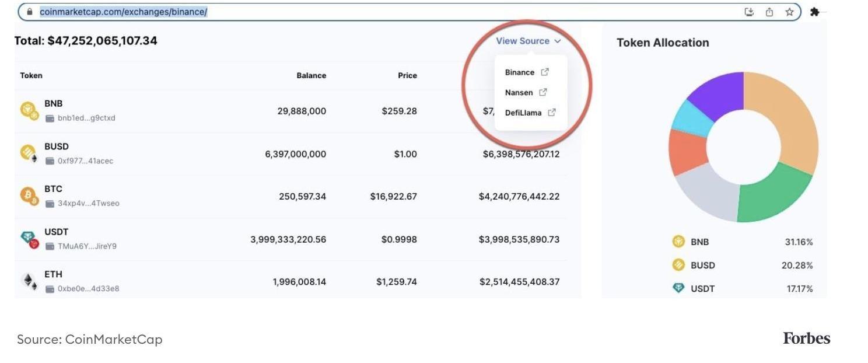Click the BNB token coin icon
The image size is (868, 363).
tap(29, 110)
